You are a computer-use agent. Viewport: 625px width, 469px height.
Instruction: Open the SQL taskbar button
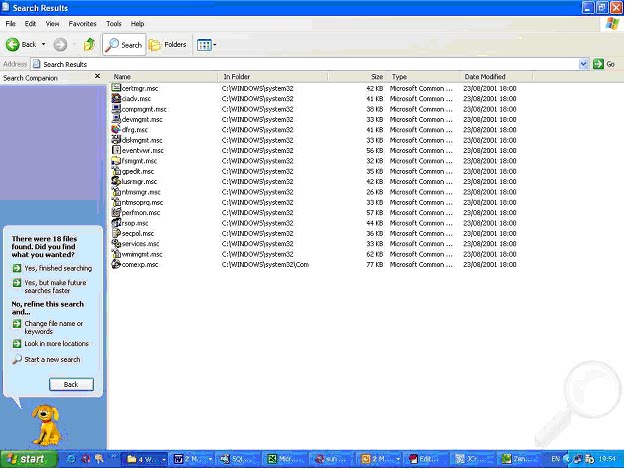238,459
